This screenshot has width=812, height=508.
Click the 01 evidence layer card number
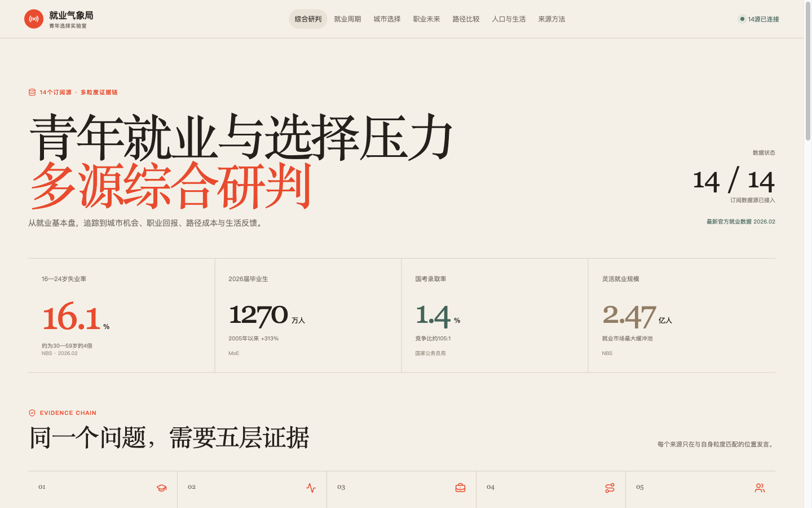tap(42, 487)
